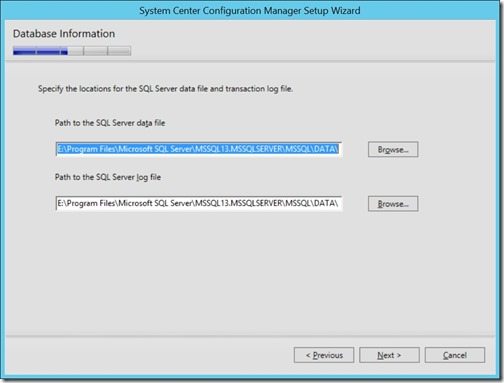Click the filled blue part of progress bar
The width and height of the screenshot is (504, 383).
(x=40, y=51)
